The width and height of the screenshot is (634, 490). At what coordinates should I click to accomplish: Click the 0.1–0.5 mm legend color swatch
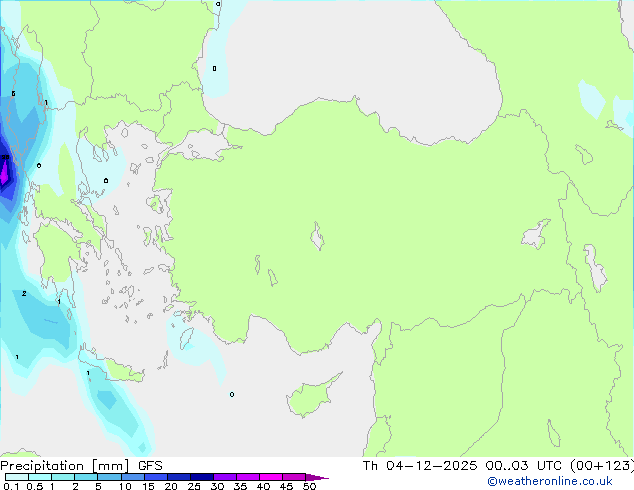[x=17, y=477]
